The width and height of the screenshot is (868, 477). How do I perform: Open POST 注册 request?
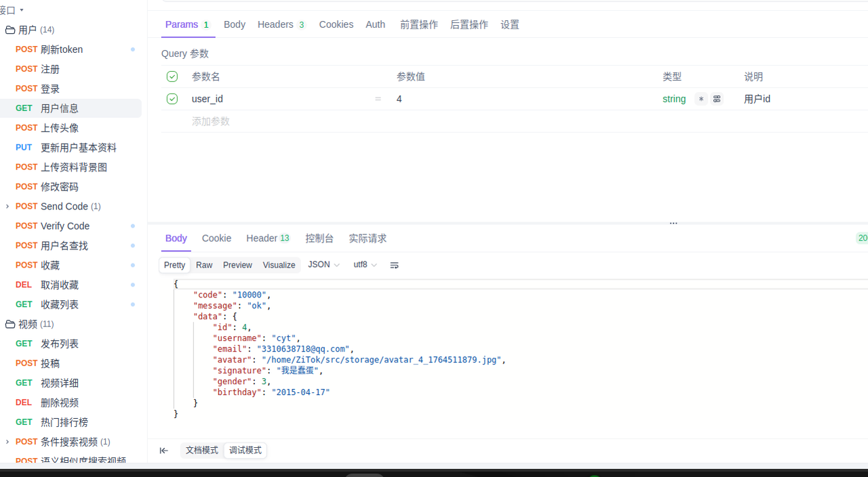click(x=71, y=69)
